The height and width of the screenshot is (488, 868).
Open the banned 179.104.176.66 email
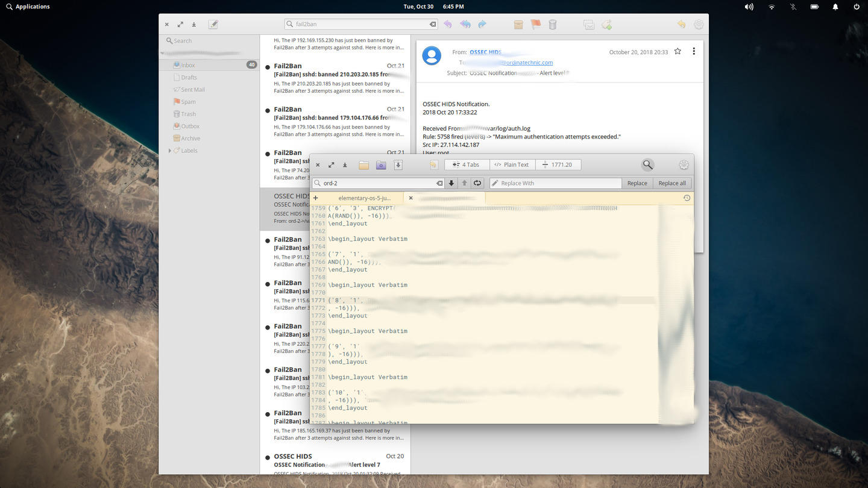pyautogui.click(x=335, y=122)
